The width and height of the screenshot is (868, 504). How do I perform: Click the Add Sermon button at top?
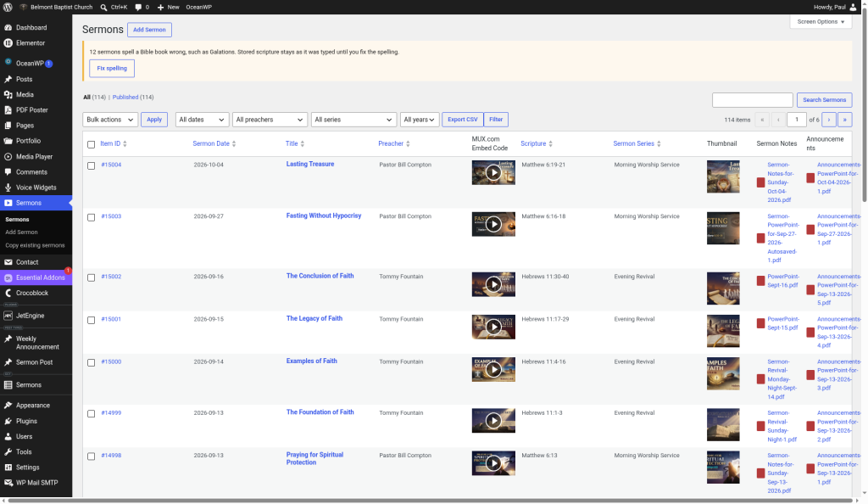click(149, 30)
